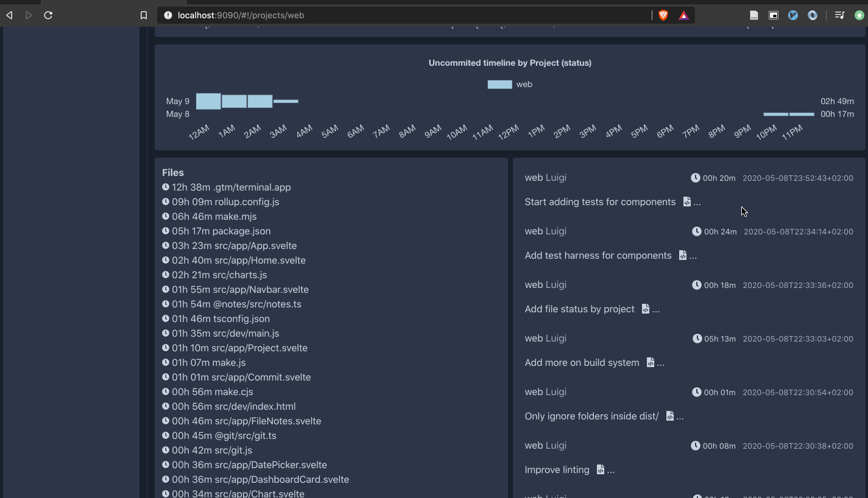
Task: Toggle the "web" series in the chart legend
Action: (510, 84)
